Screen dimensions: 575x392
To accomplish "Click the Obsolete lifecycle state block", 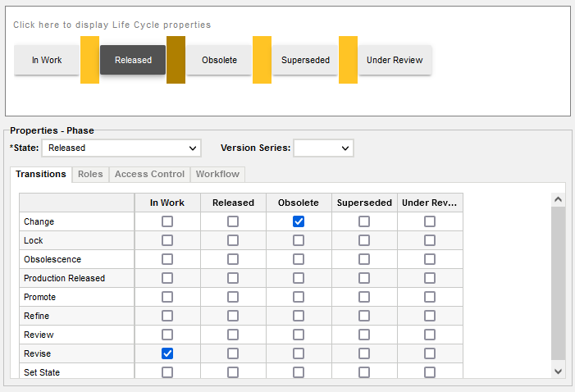I will pos(219,60).
